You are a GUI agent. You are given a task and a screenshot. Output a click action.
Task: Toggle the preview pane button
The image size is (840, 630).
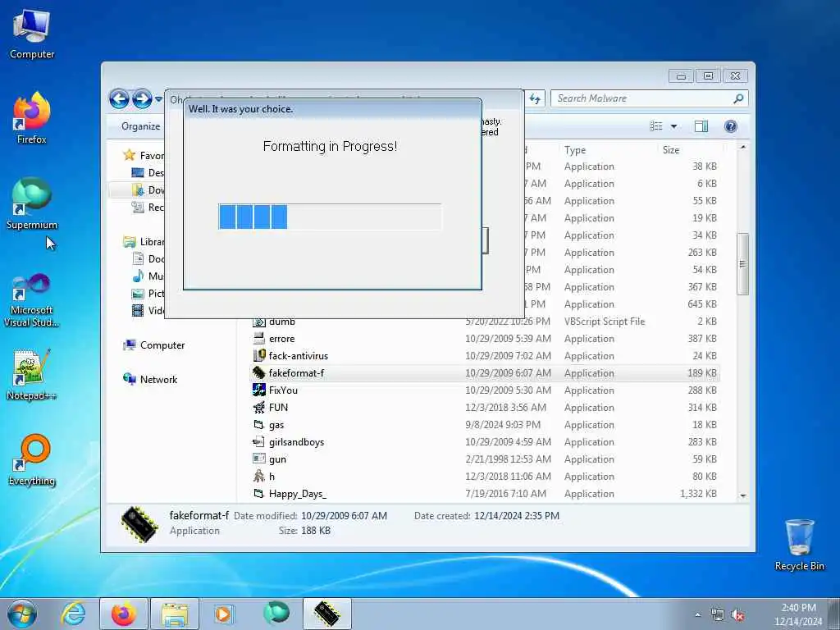[x=701, y=126]
